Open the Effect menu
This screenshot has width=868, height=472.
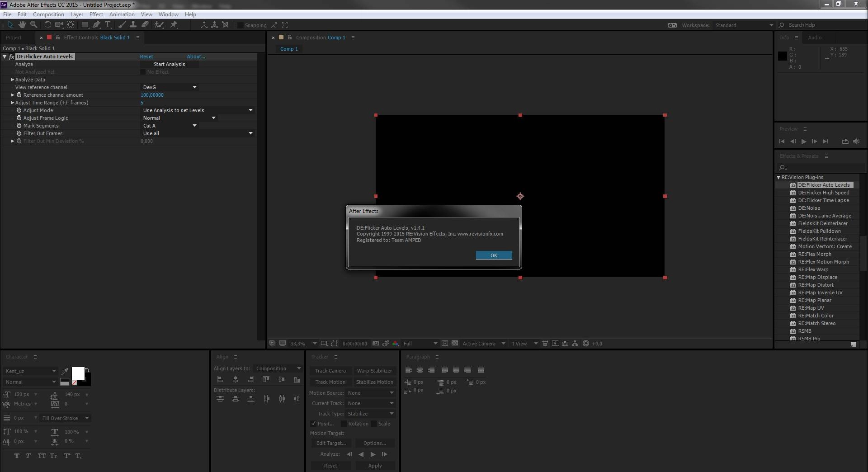click(96, 14)
